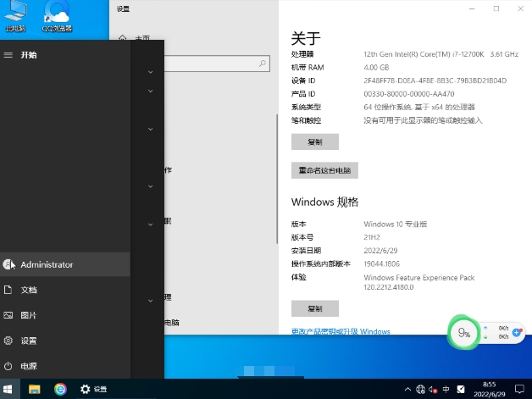
Task: Click the 复制 button under device specifications
Action: pos(314,141)
